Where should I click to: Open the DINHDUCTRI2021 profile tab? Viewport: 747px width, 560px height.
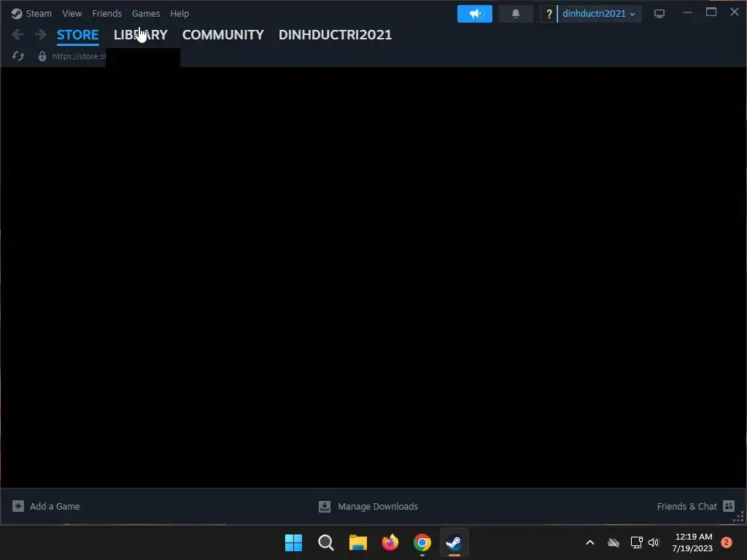click(x=335, y=35)
